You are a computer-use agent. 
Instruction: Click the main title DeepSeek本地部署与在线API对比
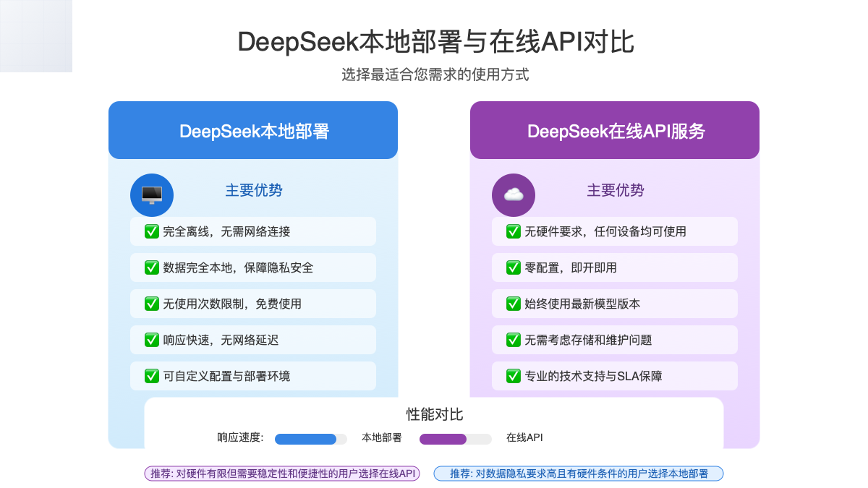click(x=436, y=42)
